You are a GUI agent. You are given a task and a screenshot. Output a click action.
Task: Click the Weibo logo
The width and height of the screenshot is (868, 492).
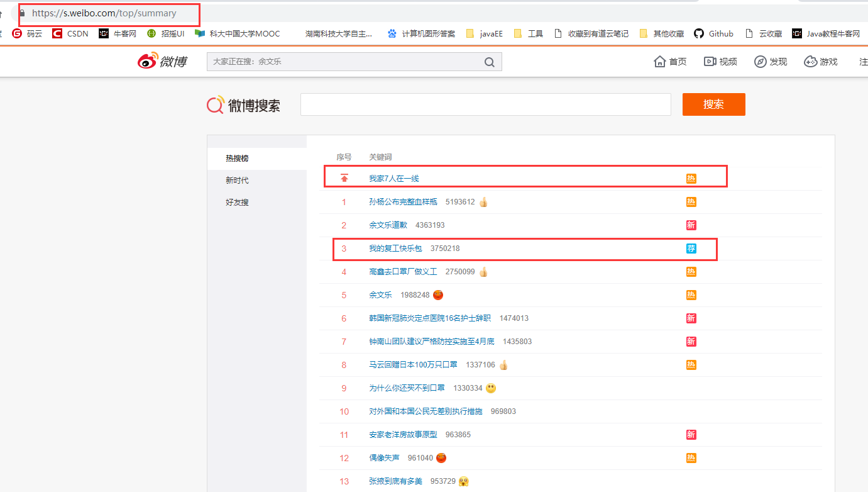click(162, 61)
